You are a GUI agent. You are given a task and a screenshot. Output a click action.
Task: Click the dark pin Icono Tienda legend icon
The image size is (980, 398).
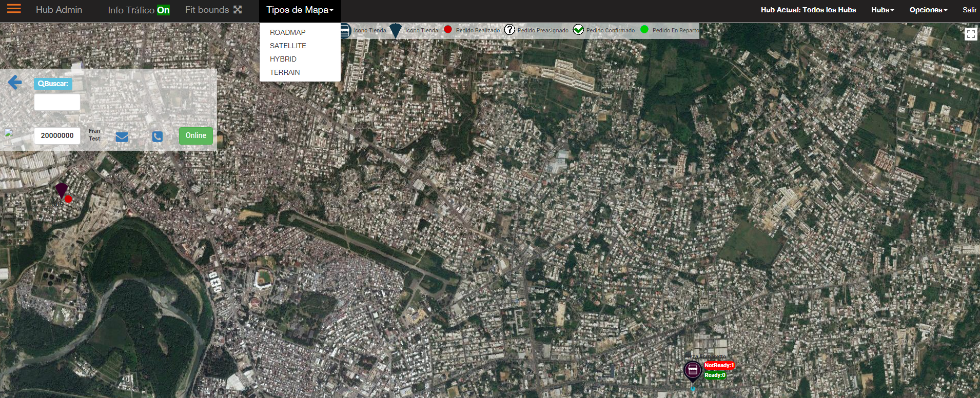(x=395, y=31)
